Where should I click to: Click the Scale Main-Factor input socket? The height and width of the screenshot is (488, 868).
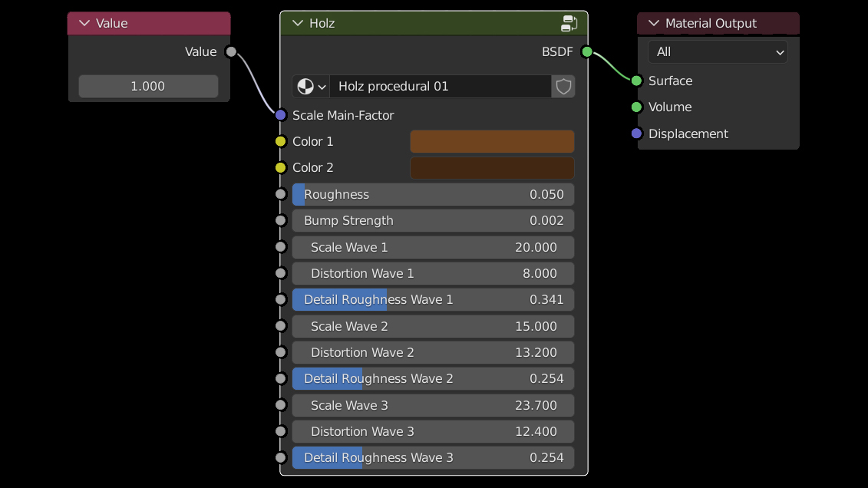[281, 115]
